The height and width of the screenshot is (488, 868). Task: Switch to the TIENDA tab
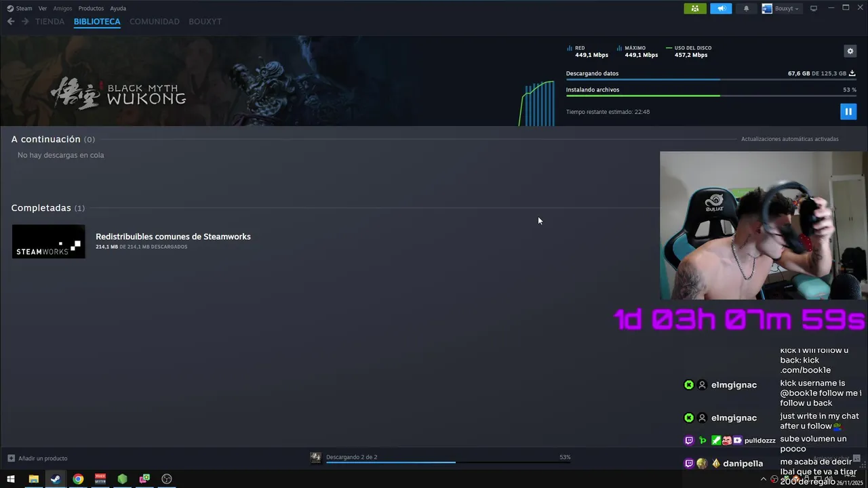point(50,22)
